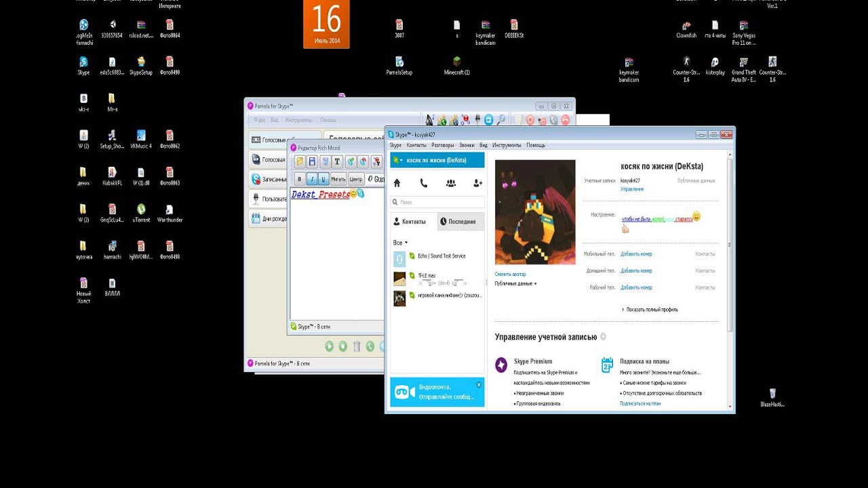Screen dimensions: 868x488
Task: Toggle Bold in Rich Mood editor
Action: [x=299, y=179]
